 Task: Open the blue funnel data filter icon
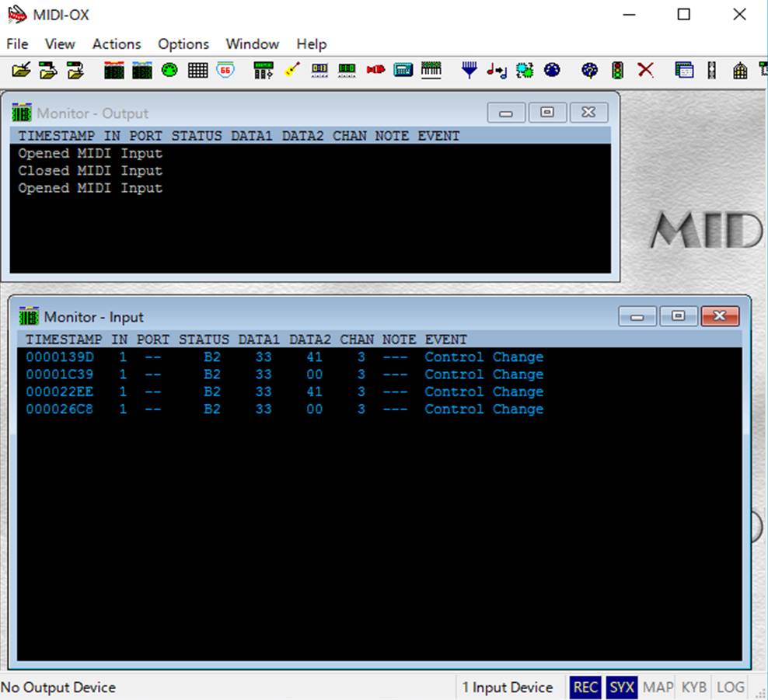click(x=470, y=71)
